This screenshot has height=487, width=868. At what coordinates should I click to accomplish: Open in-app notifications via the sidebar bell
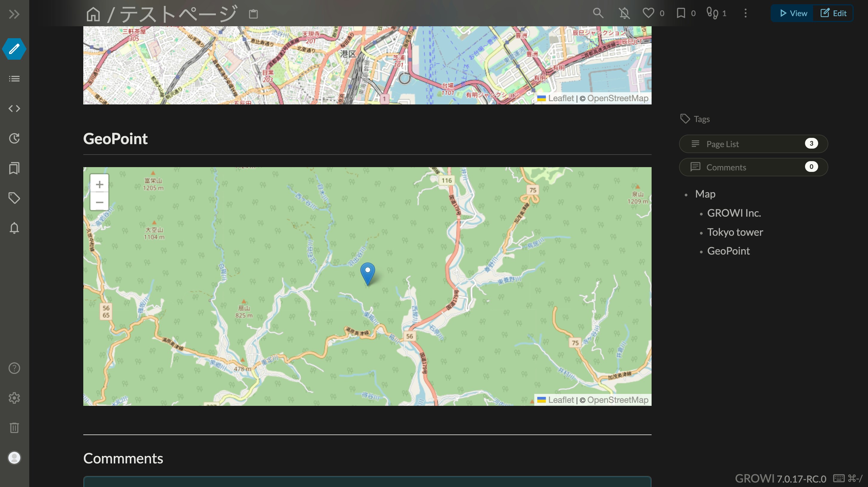click(14, 228)
